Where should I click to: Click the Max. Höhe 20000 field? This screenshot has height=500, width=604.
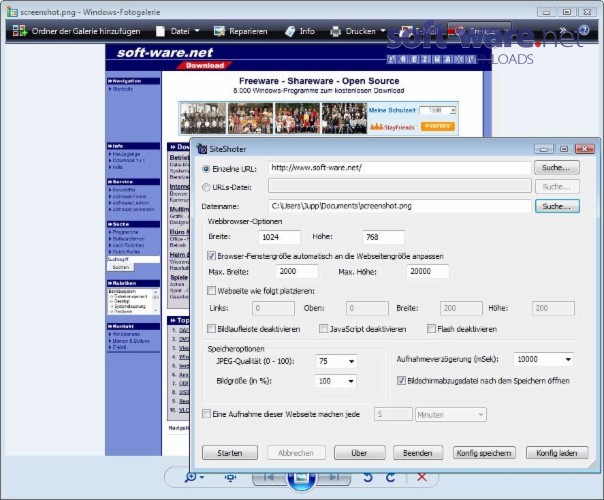(x=428, y=271)
